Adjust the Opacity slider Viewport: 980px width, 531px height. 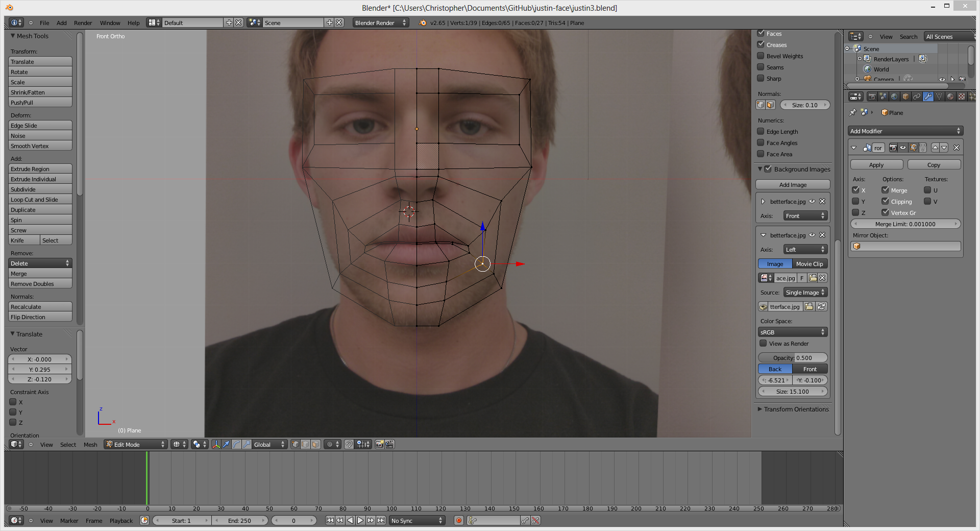point(793,358)
